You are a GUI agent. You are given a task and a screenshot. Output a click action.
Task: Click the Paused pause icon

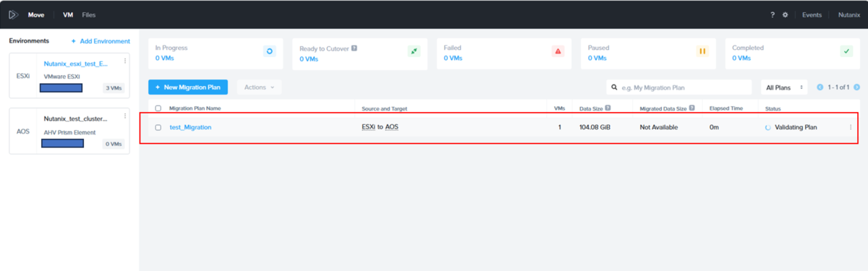pyautogui.click(x=702, y=51)
